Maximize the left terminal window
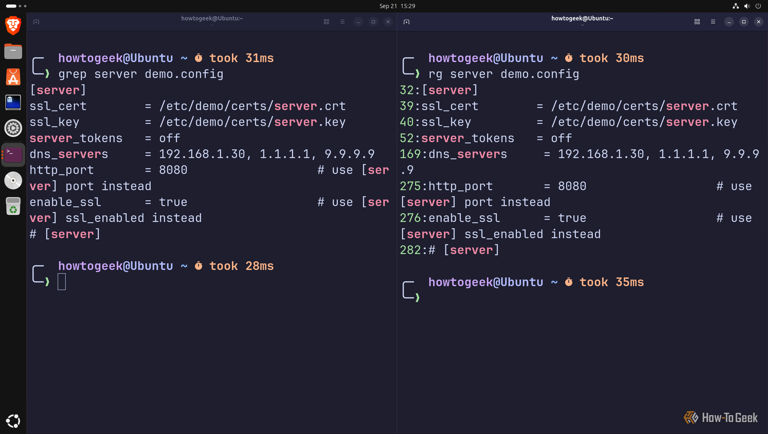 tap(373, 22)
